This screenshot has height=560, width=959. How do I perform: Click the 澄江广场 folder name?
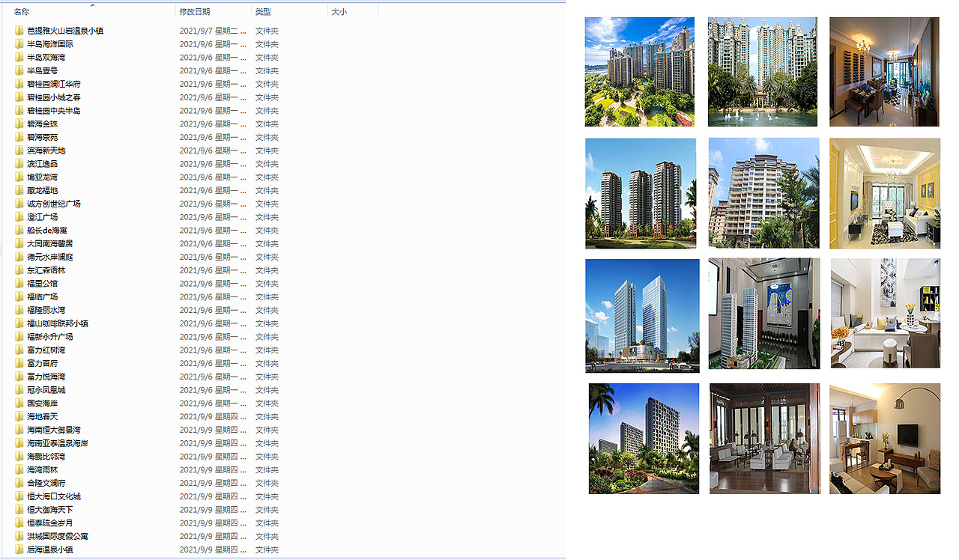(x=43, y=217)
